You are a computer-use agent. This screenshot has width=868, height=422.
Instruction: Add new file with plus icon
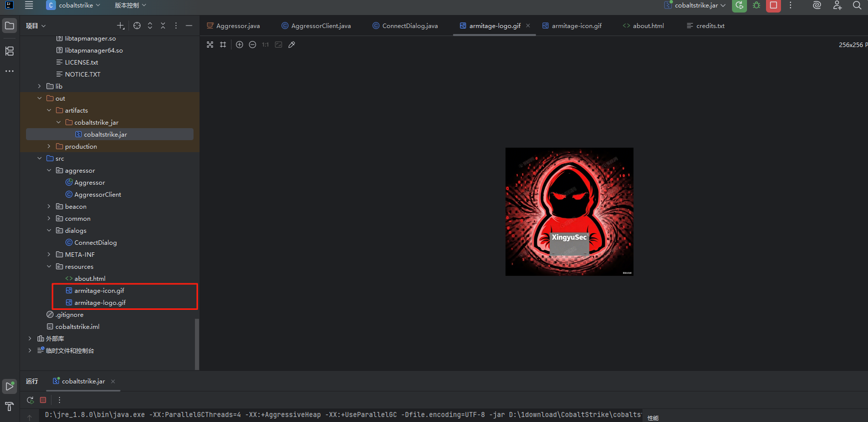[120, 26]
